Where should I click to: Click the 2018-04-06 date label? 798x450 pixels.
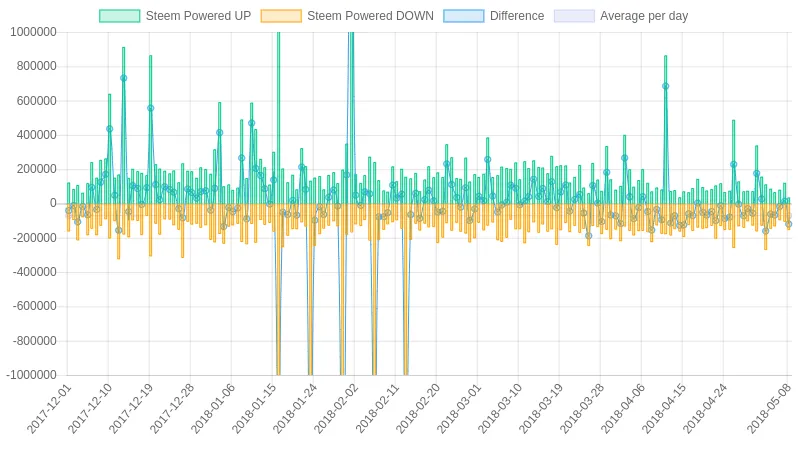(x=623, y=409)
